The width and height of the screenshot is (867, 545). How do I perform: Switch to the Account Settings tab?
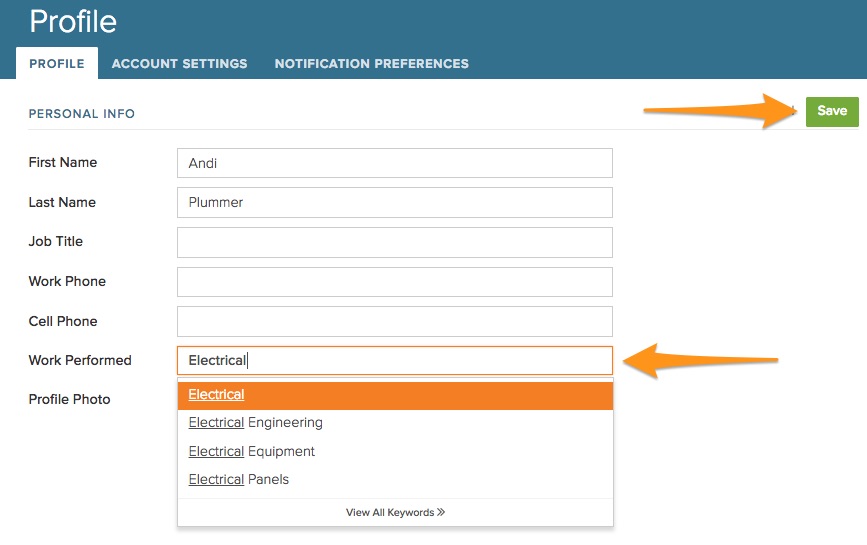pyautogui.click(x=179, y=63)
